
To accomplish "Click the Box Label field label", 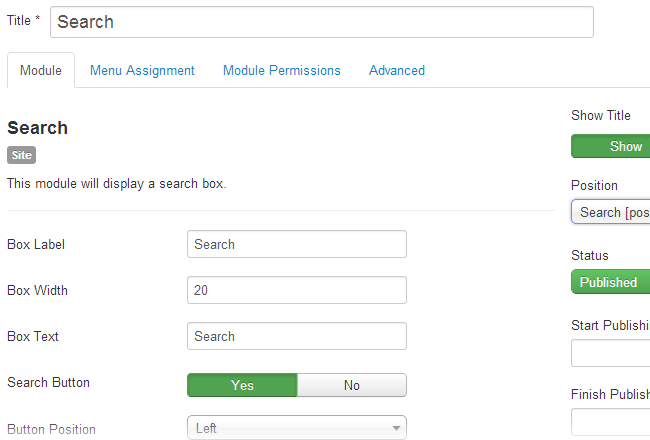I will coord(36,244).
